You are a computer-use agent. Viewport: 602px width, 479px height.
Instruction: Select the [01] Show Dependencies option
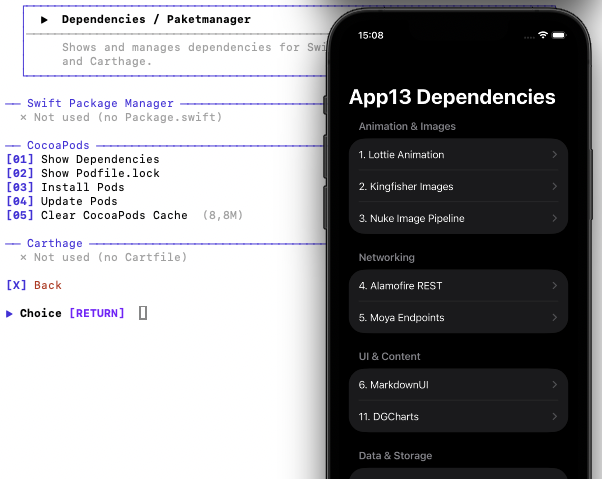[83, 159]
